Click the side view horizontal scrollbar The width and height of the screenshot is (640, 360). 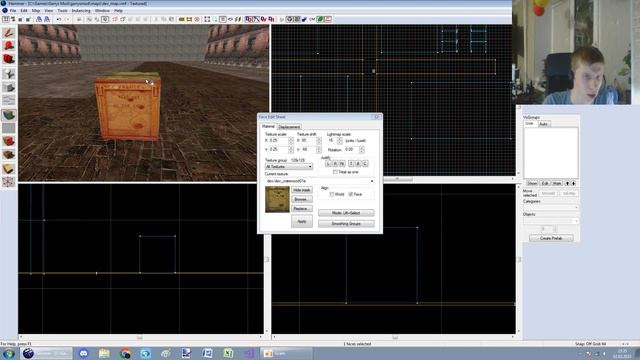point(393,337)
